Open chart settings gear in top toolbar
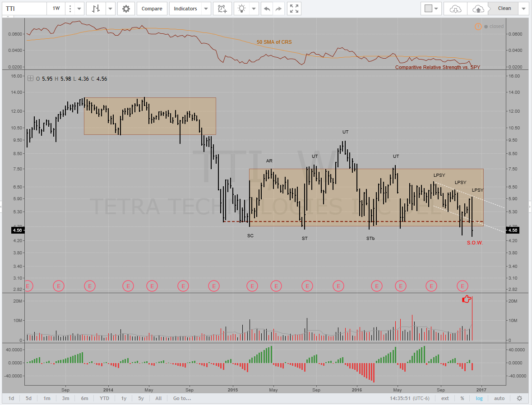This screenshot has width=532, height=405. (x=126, y=9)
